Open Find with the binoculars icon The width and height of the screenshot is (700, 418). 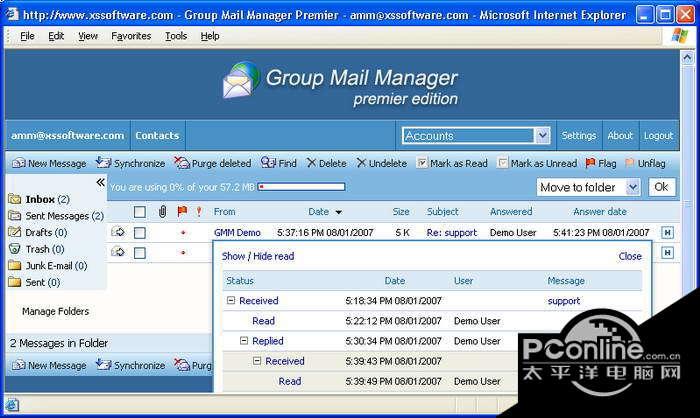point(268,163)
